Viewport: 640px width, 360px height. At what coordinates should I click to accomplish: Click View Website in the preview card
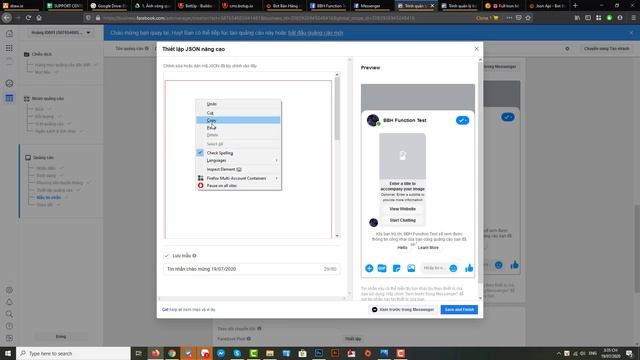(x=402, y=209)
